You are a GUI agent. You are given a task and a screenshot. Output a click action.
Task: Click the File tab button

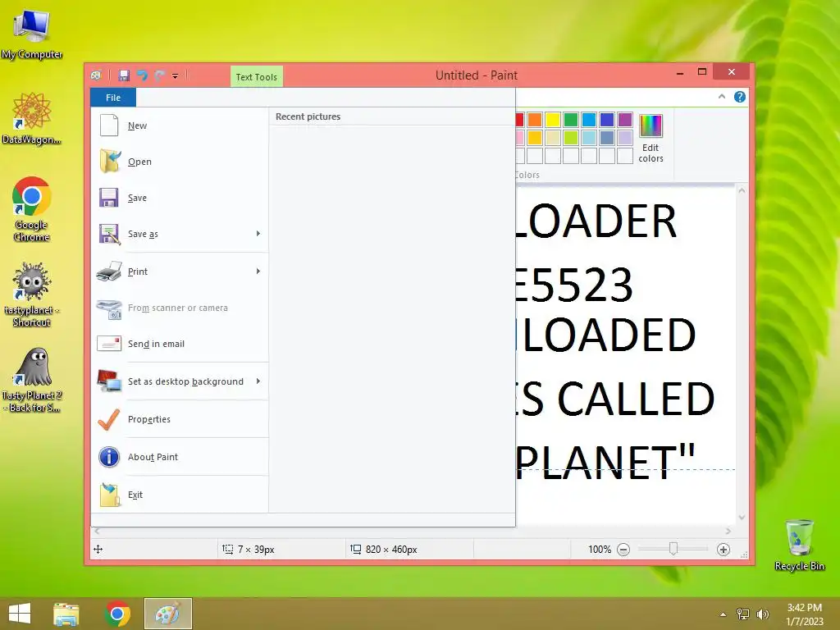113,98
